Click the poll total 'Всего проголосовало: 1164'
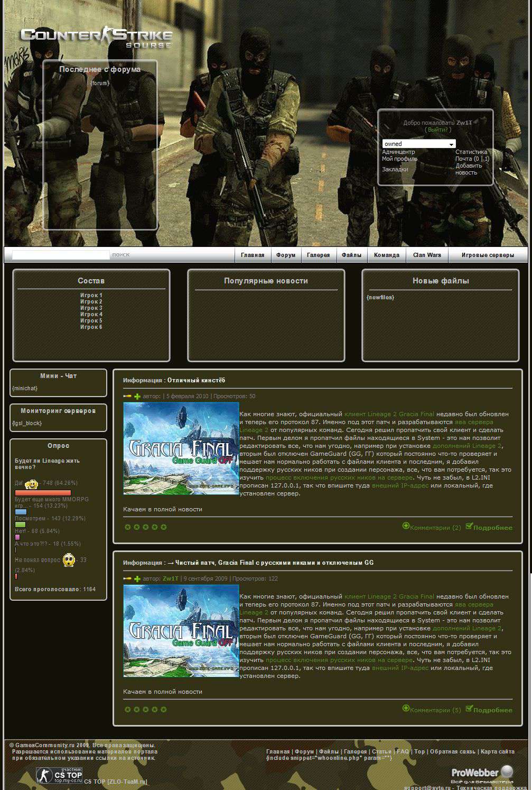The width and height of the screenshot is (532, 790). (x=55, y=589)
